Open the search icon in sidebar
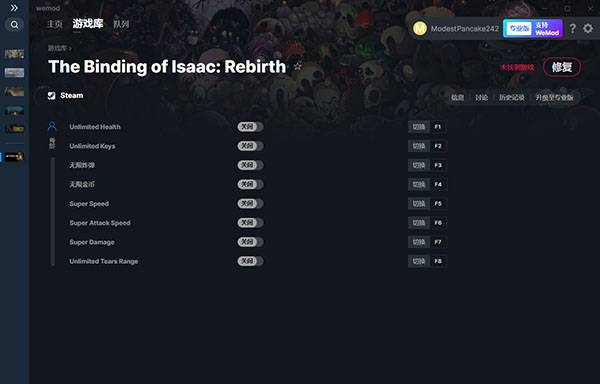Screen dimensions: 600x384 [x=14, y=25]
